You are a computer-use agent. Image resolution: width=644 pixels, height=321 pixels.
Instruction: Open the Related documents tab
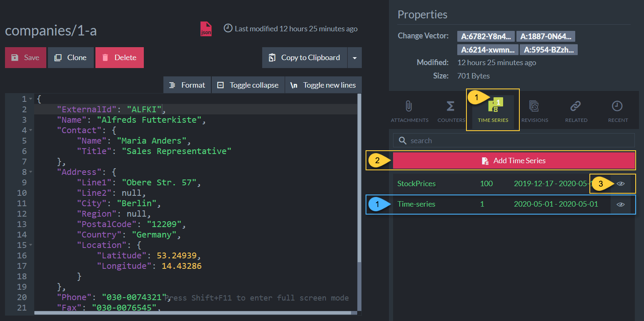576,111
